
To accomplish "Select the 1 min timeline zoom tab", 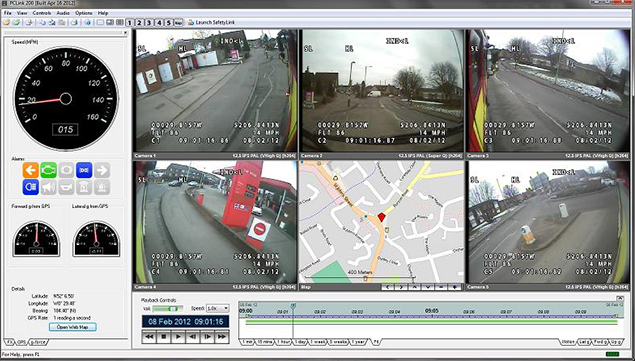I will (247, 342).
